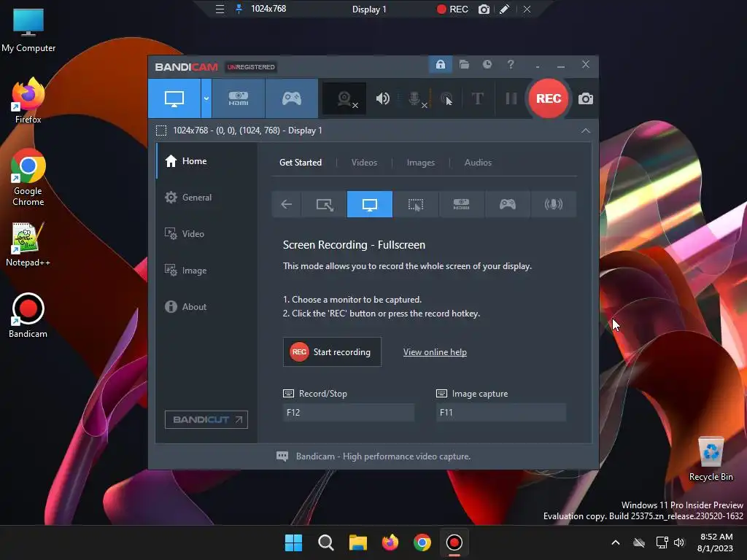Switch to the Get Started tab
The image size is (747, 560).
coord(300,163)
